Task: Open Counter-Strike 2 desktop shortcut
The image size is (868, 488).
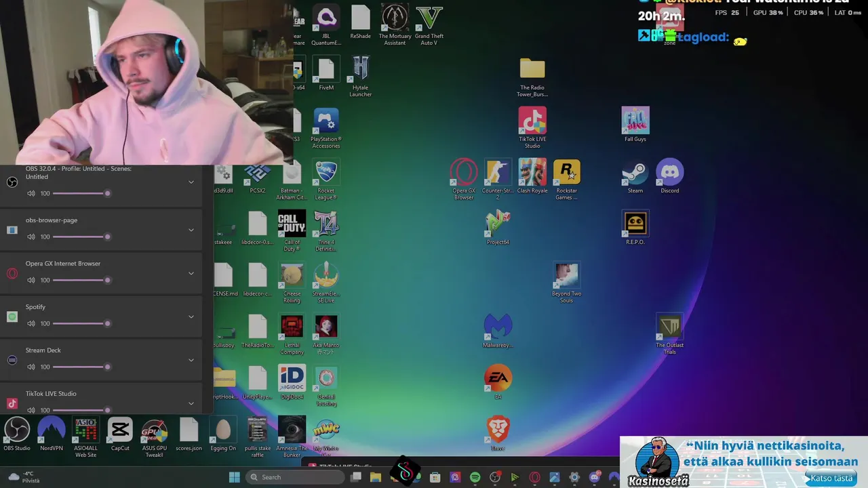Action: click(x=498, y=180)
